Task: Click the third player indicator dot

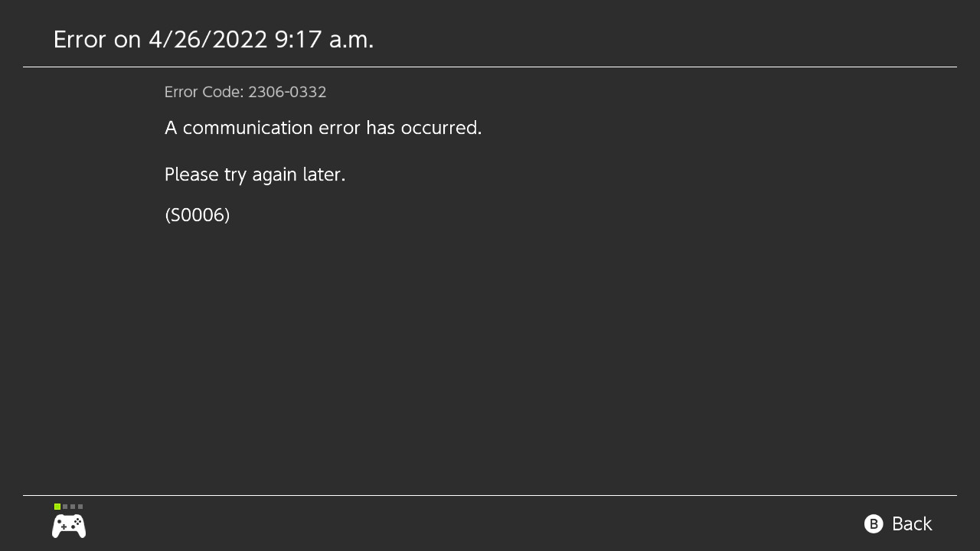Action: point(73,507)
